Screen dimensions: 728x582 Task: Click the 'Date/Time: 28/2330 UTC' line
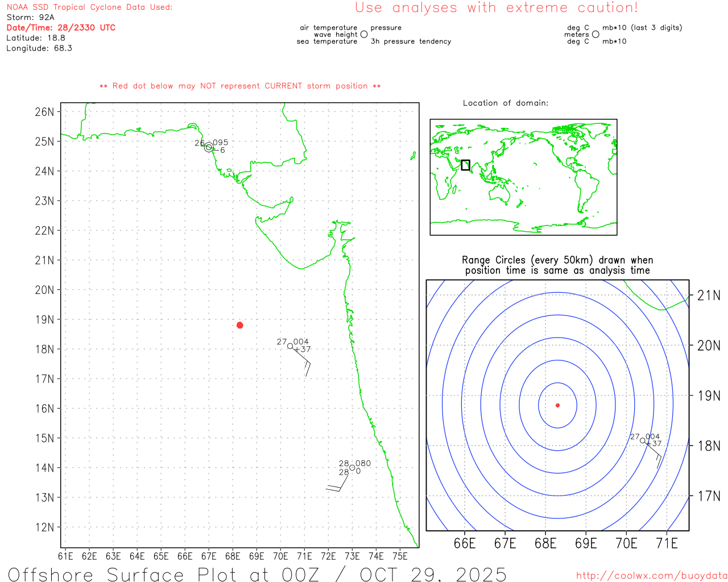[x=61, y=28]
